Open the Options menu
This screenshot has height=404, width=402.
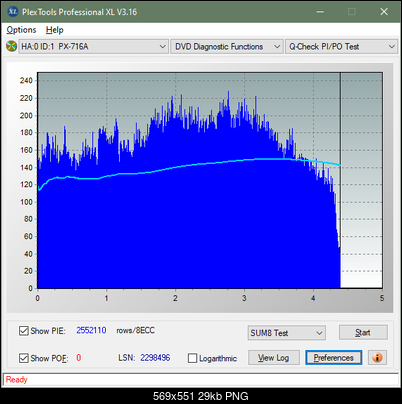coord(21,30)
